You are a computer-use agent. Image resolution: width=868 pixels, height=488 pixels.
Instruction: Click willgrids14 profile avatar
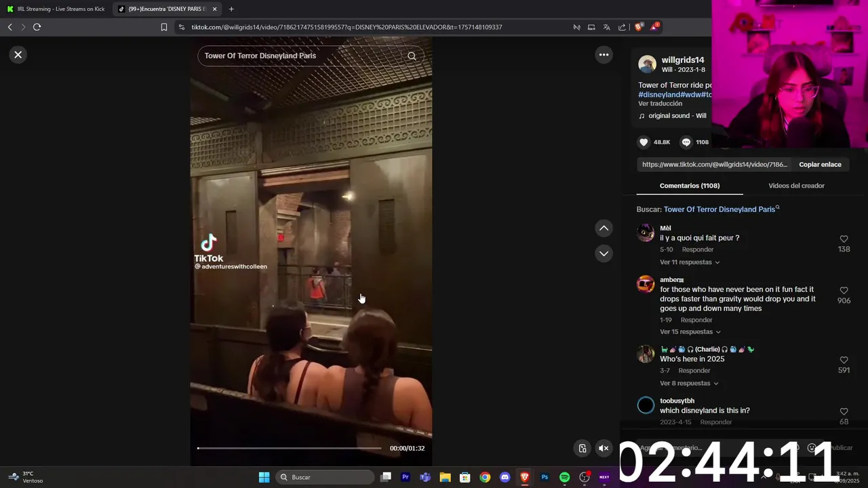(647, 64)
